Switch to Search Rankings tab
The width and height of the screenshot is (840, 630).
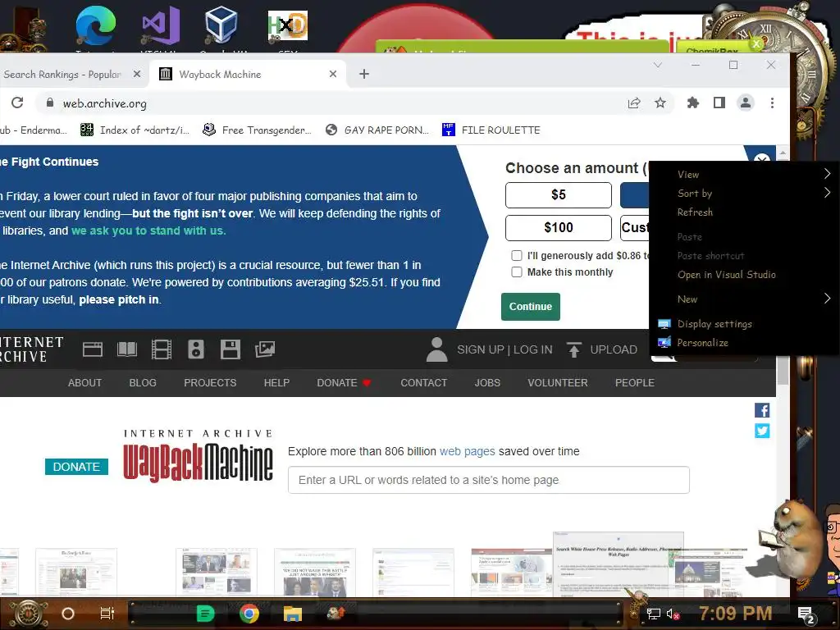tap(62, 74)
